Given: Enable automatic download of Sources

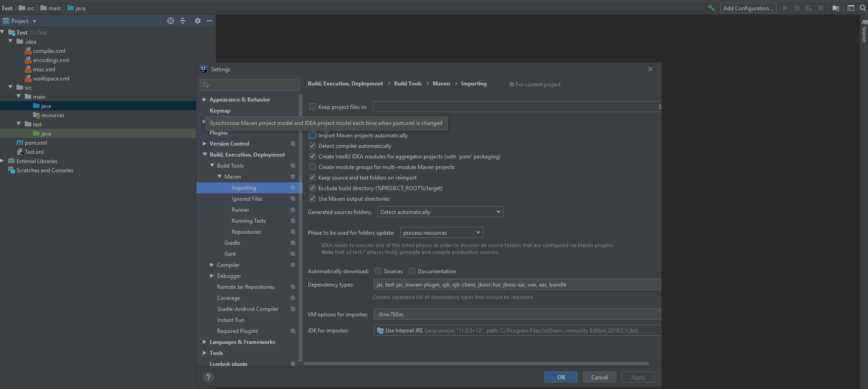Looking at the screenshot, I should click(x=378, y=271).
